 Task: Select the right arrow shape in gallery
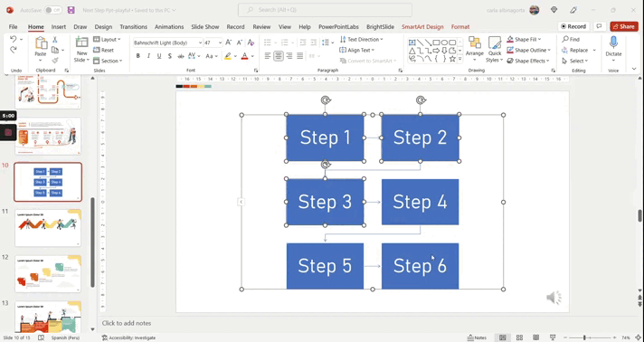pos(436,51)
